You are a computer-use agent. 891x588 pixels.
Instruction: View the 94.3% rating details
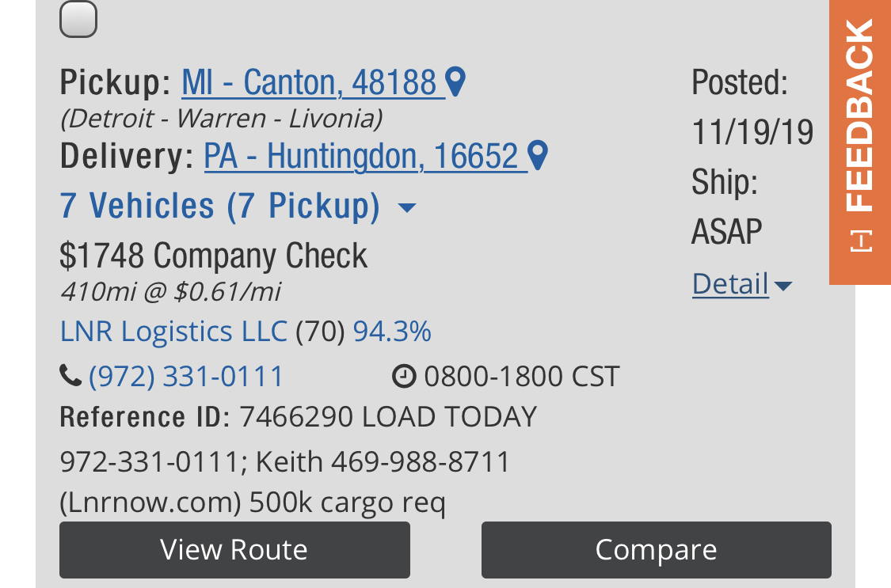pos(392,332)
